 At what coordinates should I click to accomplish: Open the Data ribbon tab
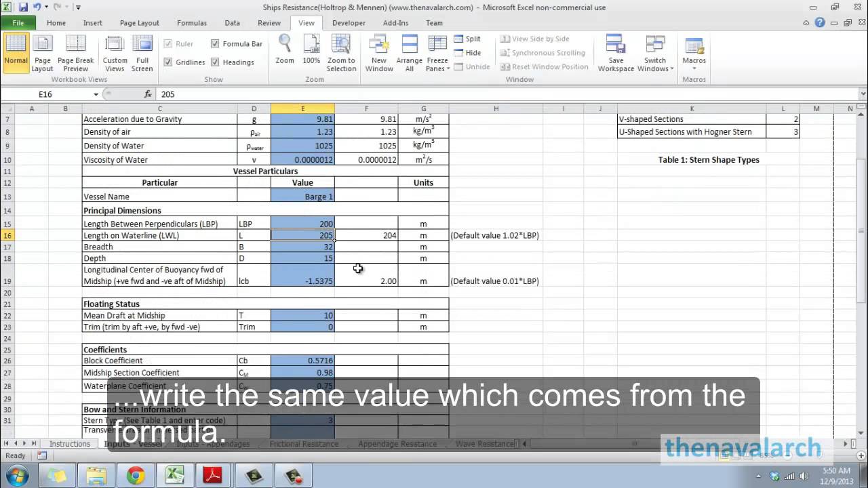233,22
